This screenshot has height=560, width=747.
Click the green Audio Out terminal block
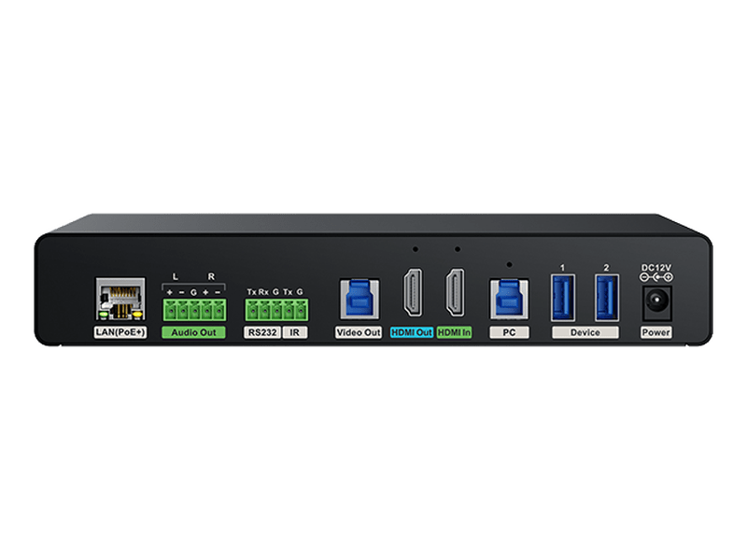tap(194, 310)
